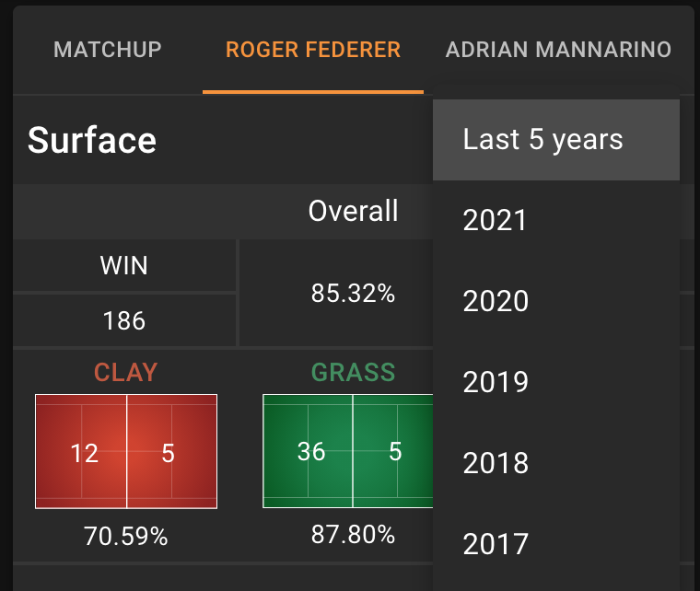The width and height of the screenshot is (700, 591).
Task: Click the 70.59% clay win rate
Action: tap(126, 536)
